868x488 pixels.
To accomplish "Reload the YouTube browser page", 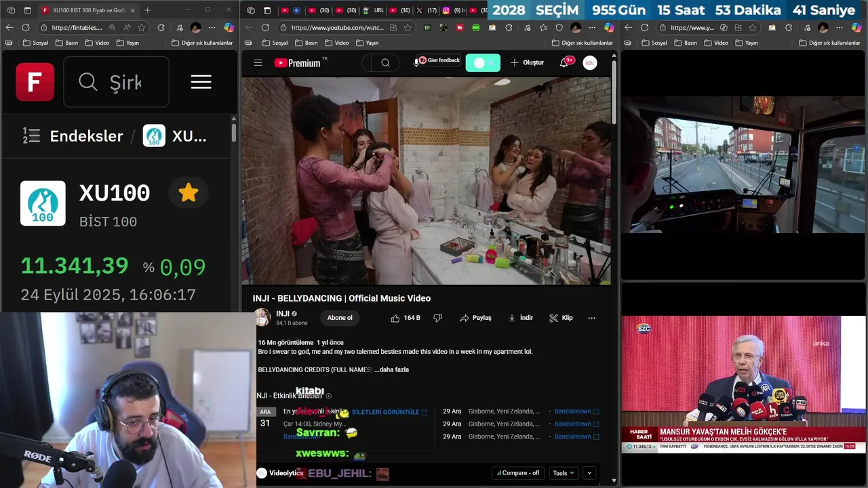I will [x=265, y=28].
